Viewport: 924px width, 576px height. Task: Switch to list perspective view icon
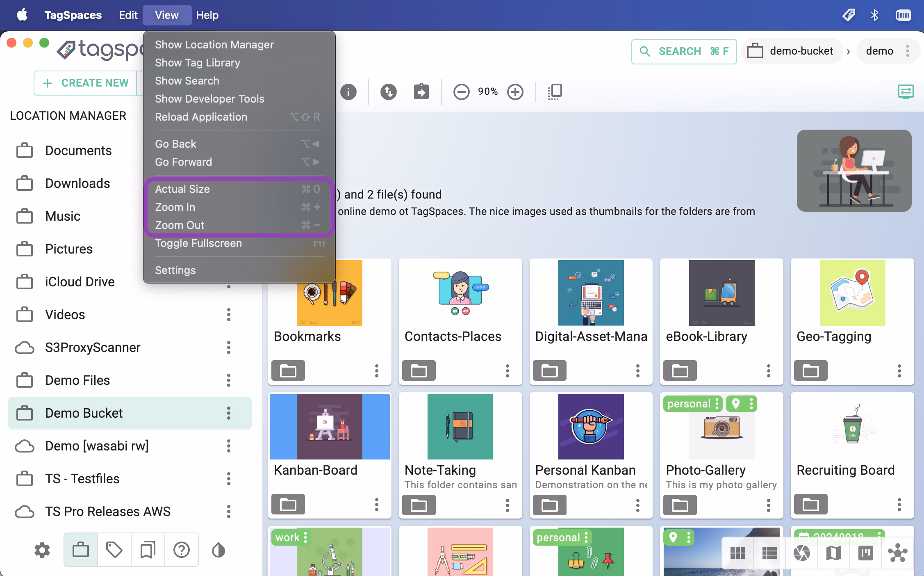pos(769,553)
